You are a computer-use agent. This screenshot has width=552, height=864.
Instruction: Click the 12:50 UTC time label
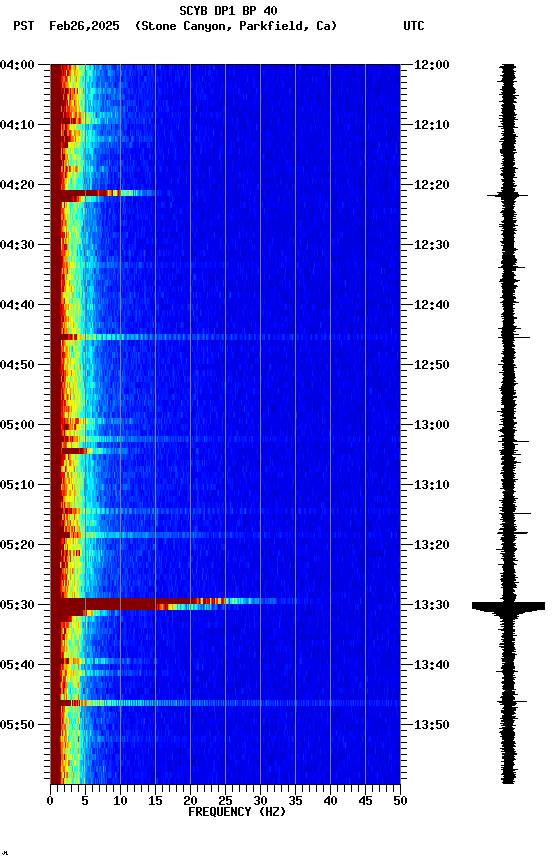[432, 365]
